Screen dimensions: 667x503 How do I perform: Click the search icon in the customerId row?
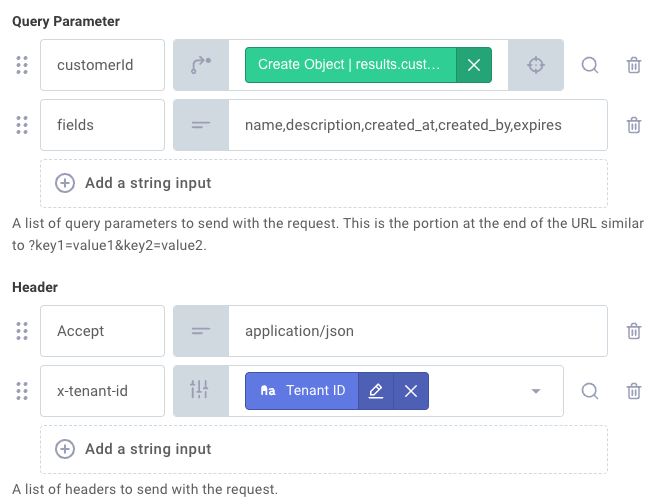point(590,65)
